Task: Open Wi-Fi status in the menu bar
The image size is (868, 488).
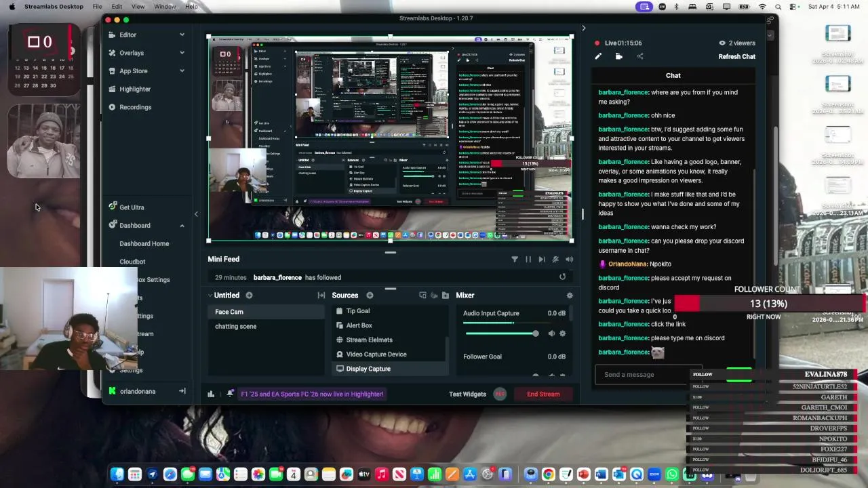Action: (x=762, y=7)
